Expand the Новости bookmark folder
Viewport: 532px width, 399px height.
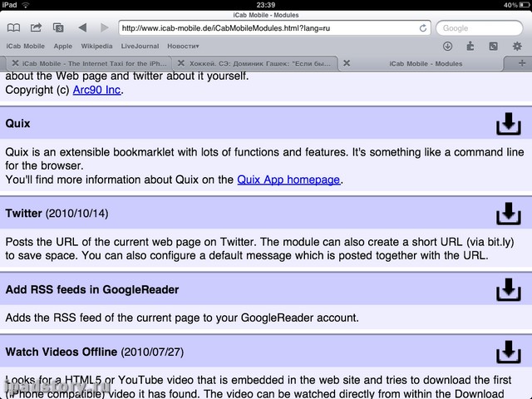point(183,47)
